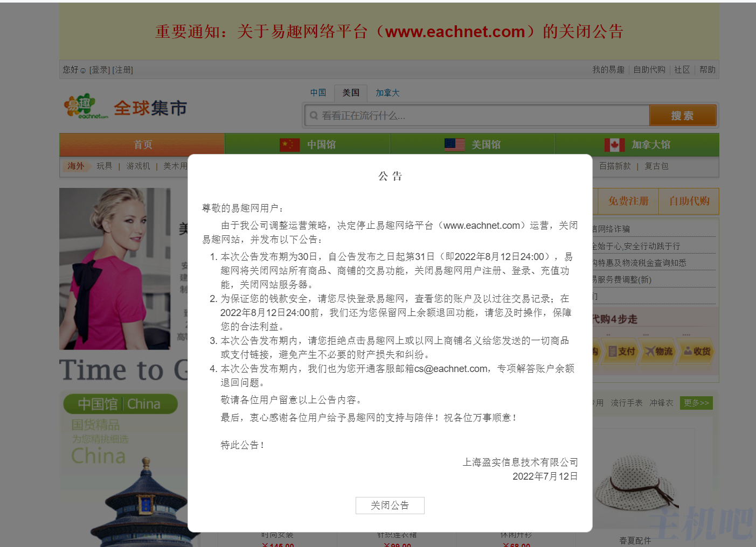Open the 安全行动践于行 news item
This screenshot has width=756, height=547.
(636, 246)
